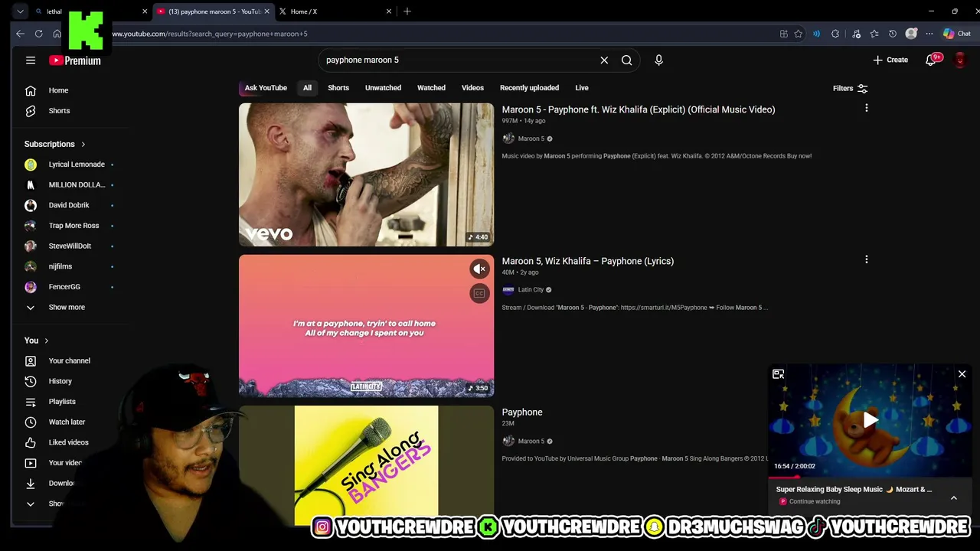
Task: Toggle mute on the Payphone Lyrics preview
Action: click(479, 269)
